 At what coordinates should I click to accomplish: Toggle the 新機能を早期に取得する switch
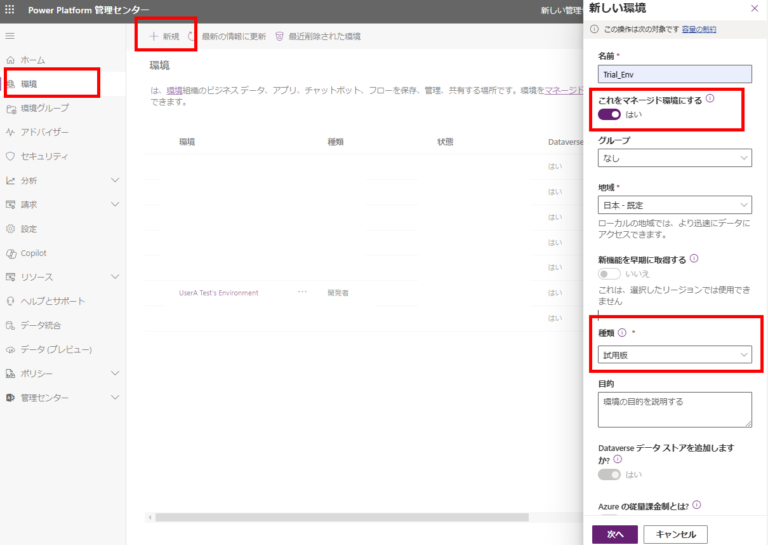point(609,273)
